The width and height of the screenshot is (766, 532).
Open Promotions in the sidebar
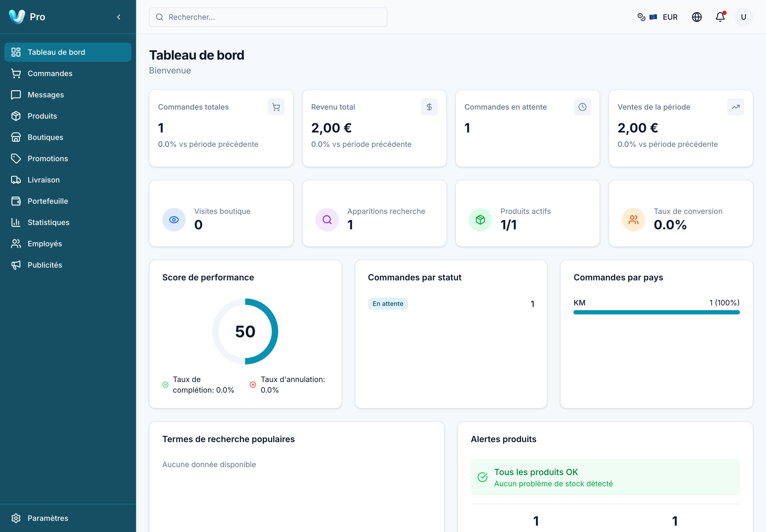coord(68,159)
